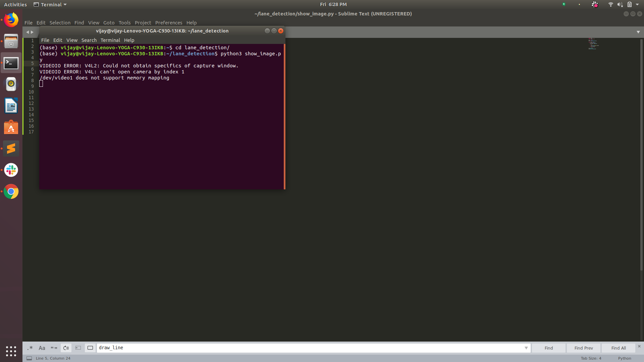
Task: Open the Files manager dock icon
Action: 11,42
